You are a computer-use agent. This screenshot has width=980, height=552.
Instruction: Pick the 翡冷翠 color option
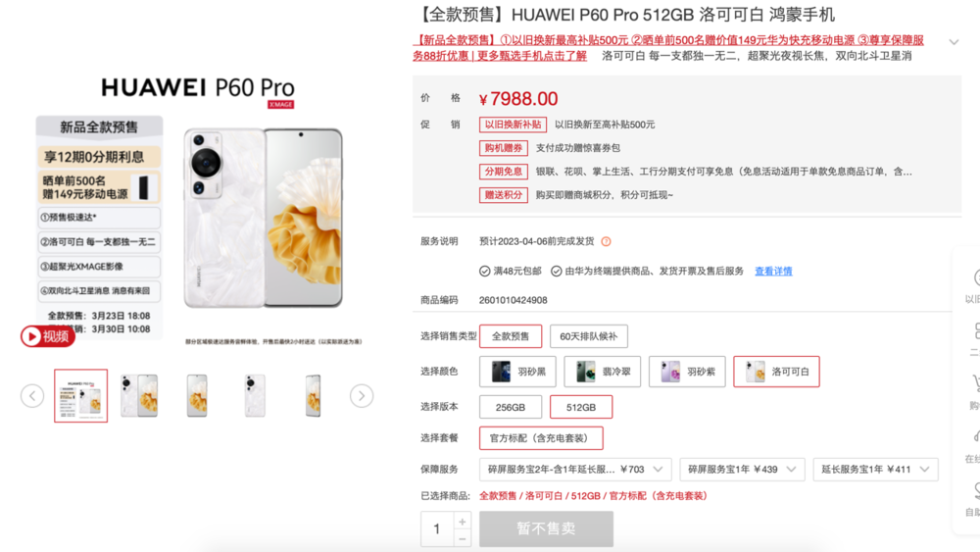(603, 372)
